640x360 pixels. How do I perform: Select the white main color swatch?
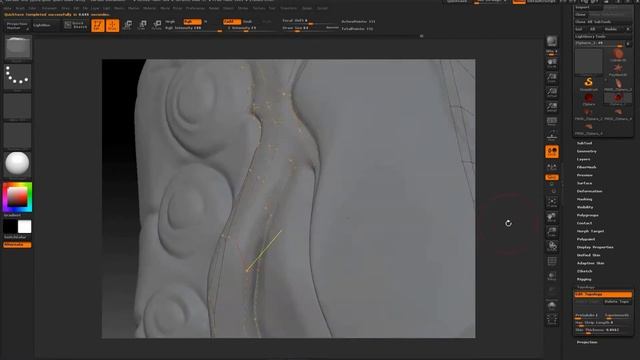tap(24, 227)
